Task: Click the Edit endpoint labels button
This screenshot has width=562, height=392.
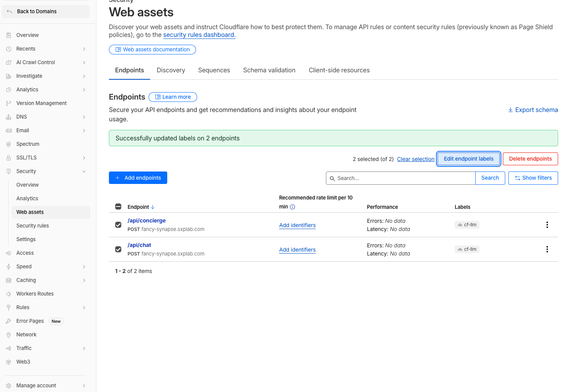Action: click(469, 159)
